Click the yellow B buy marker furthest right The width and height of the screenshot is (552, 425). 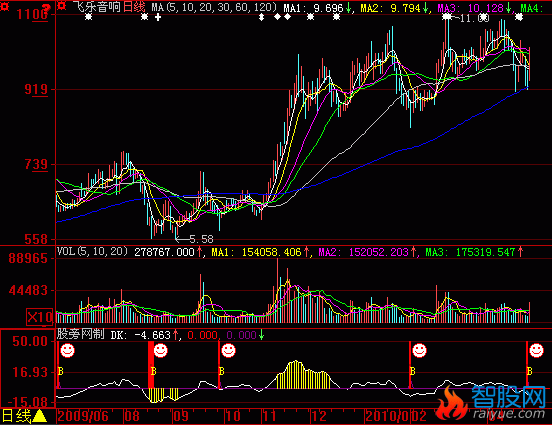529,371
